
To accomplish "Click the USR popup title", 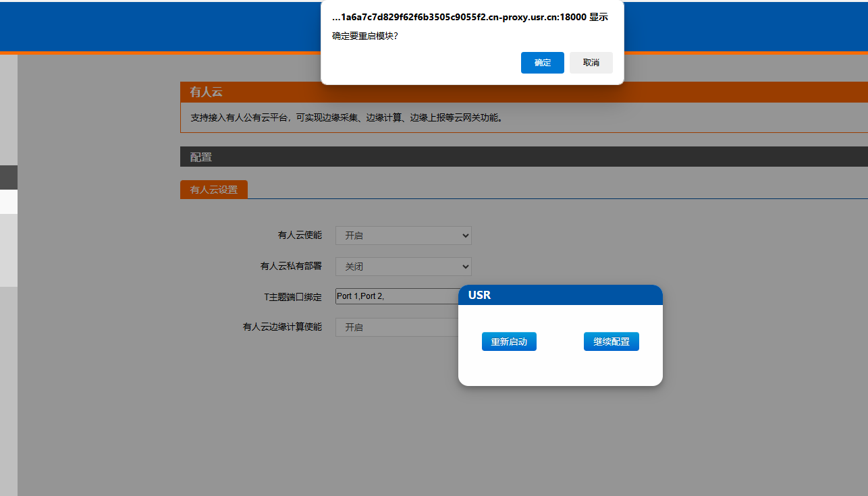I will 479,296.
